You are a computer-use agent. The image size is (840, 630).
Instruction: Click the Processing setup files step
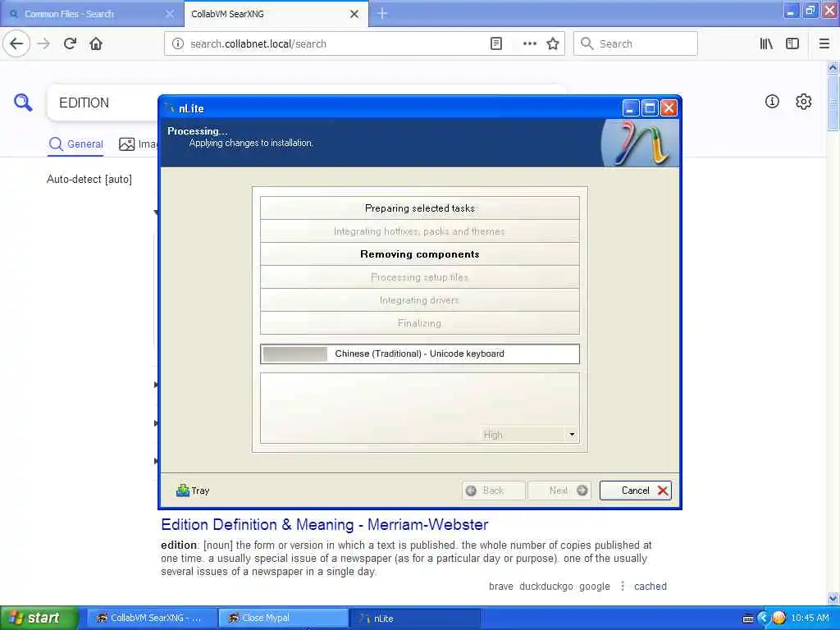(419, 277)
